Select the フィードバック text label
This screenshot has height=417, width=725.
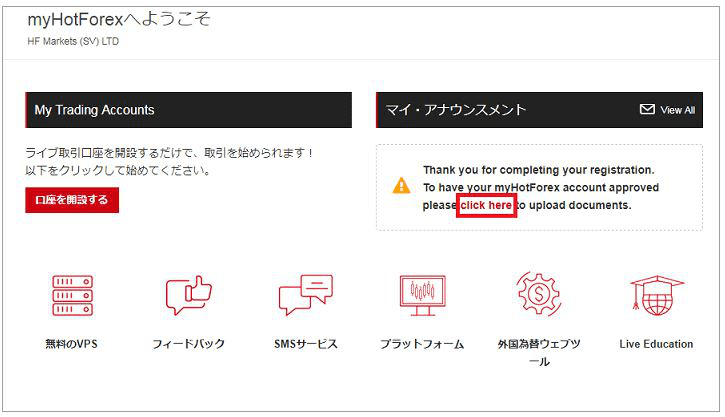188,344
